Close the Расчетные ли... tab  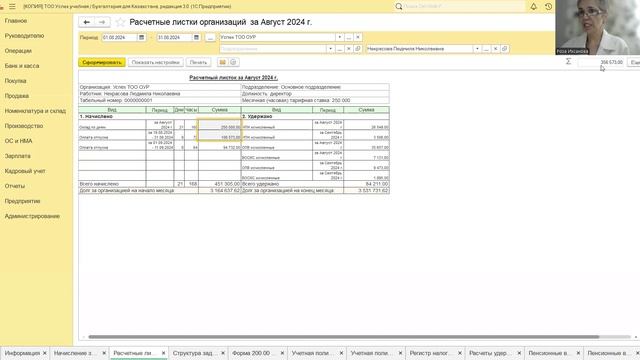click(x=163, y=353)
